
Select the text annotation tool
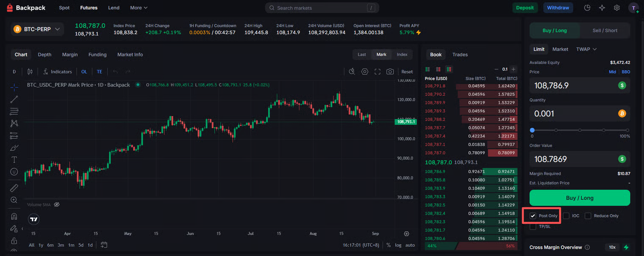coord(14,160)
